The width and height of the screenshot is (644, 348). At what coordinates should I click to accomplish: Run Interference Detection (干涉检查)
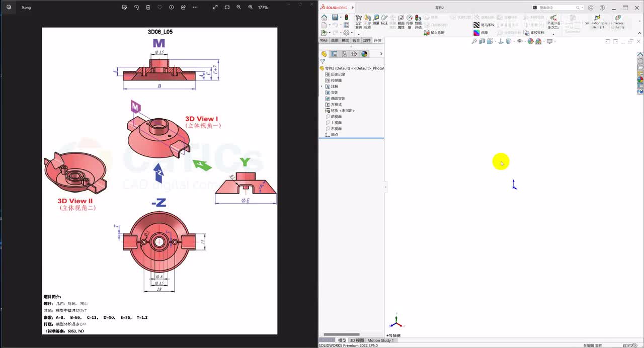(368, 21)
